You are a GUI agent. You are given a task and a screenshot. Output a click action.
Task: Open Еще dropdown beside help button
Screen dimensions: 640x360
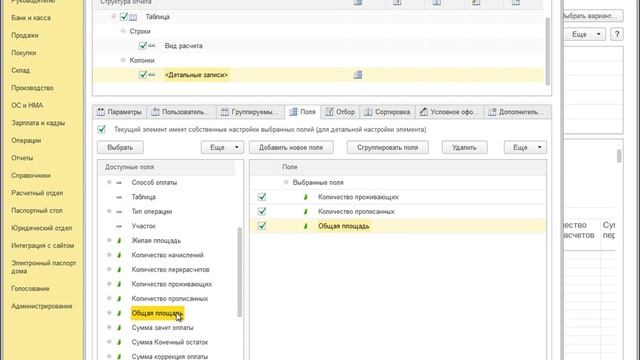[x=584, y=34]
